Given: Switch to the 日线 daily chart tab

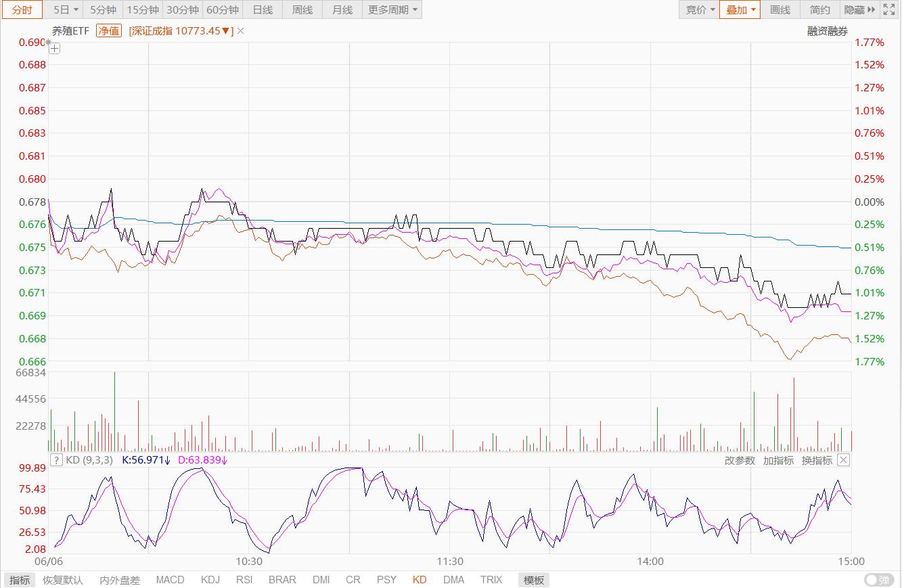Looking at the screenshot, I should click(263, 9).
